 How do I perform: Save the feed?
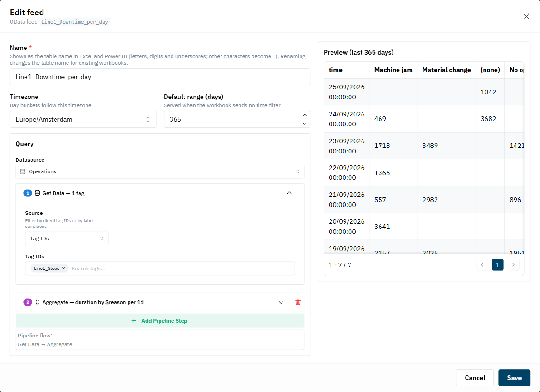[514, 378]
